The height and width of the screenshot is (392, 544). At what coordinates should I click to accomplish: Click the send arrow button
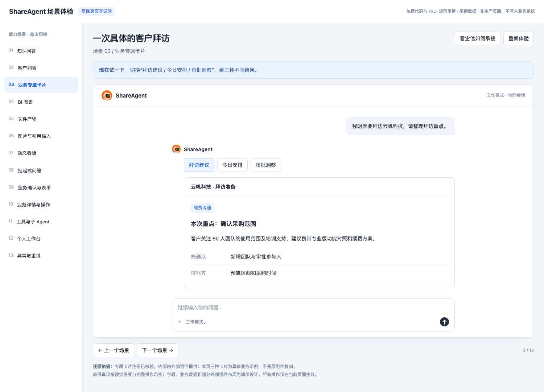[x=444, y=322]
